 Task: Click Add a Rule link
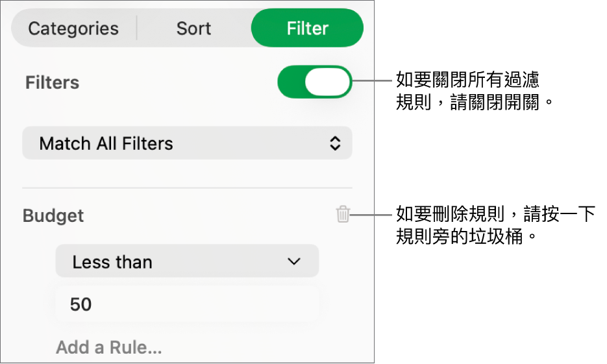pyautogui.click(x=108, y=348)
